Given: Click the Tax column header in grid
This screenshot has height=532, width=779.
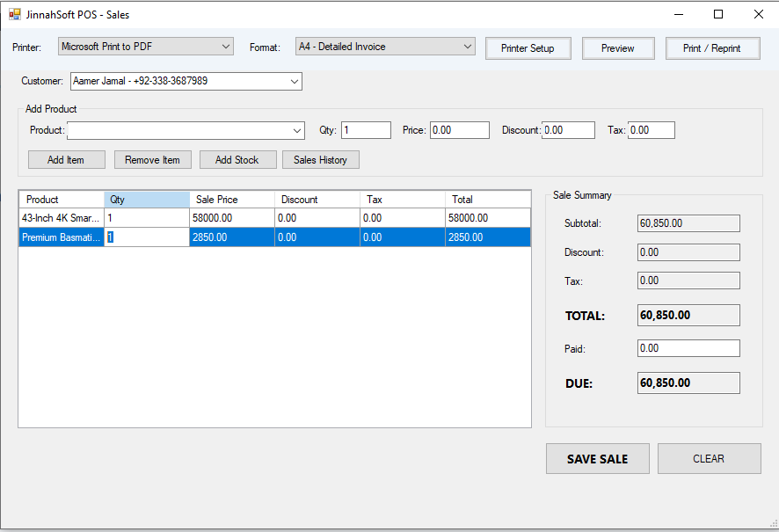Looking at the screenshot, I should (x=403, y=200).
